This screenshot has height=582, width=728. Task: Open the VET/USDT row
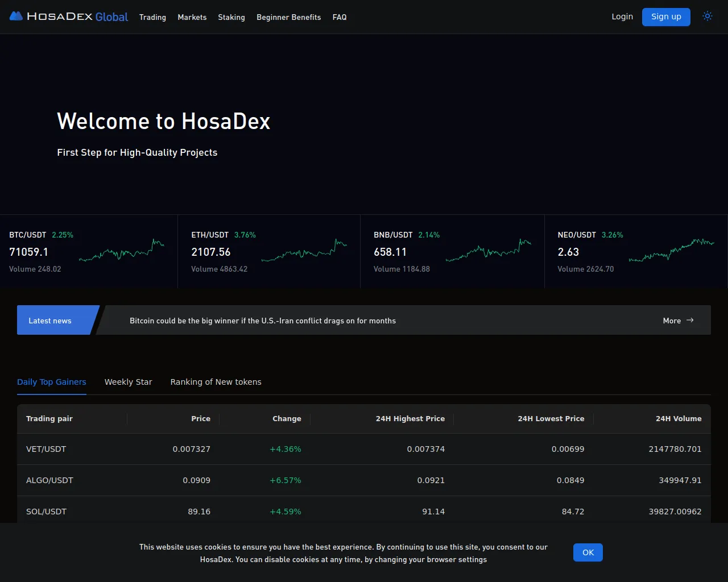[364, 449]
